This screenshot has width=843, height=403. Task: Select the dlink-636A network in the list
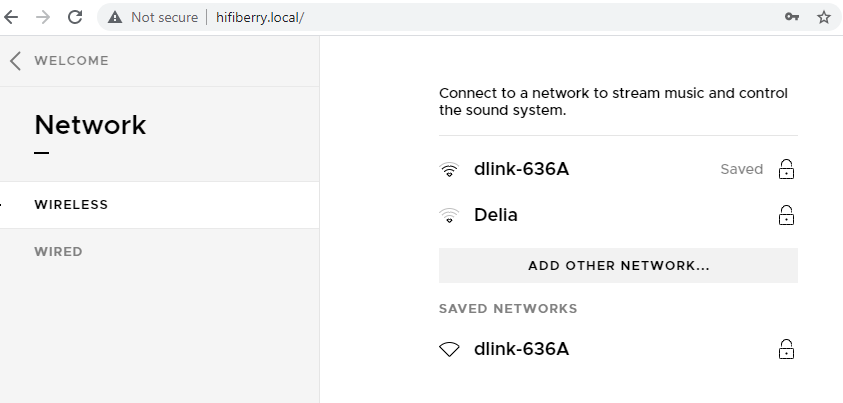pyautogui.click(x=618, y=169)
